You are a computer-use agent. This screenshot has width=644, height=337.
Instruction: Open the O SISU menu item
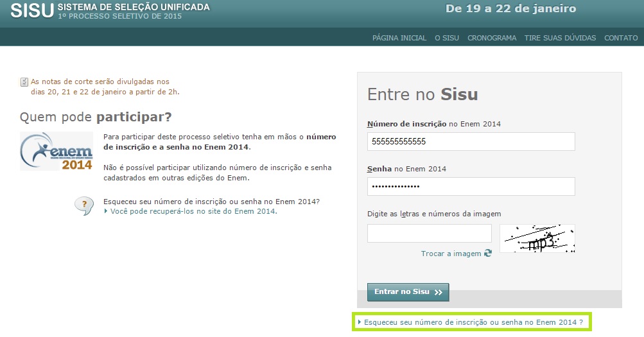[447, 38]
